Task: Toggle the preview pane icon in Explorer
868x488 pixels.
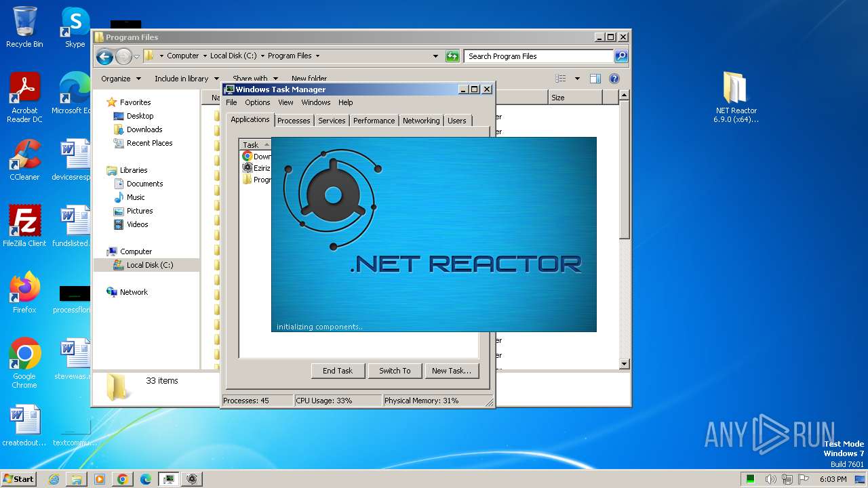Action: (x=595, y=79)
